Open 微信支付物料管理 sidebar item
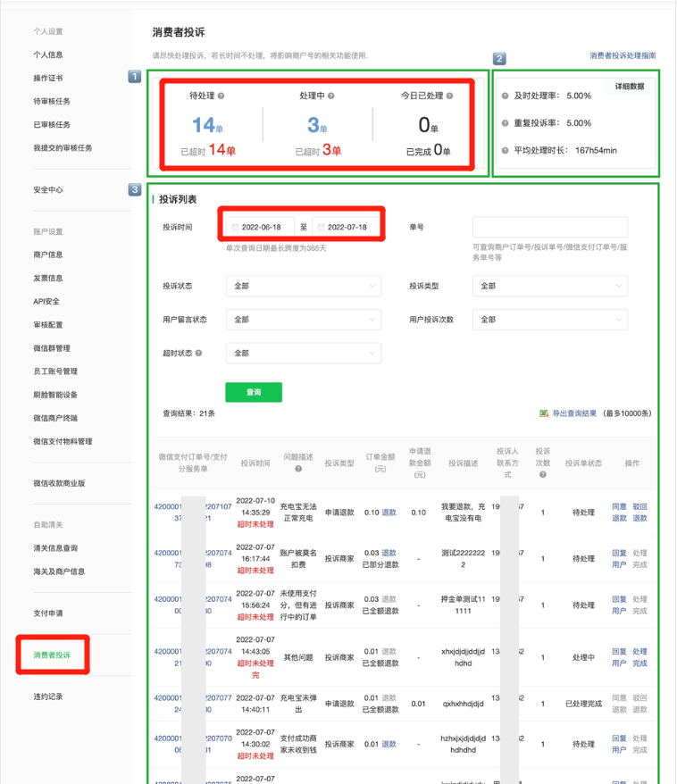Screen dimensions: 677x784 [x=63, y=441]
